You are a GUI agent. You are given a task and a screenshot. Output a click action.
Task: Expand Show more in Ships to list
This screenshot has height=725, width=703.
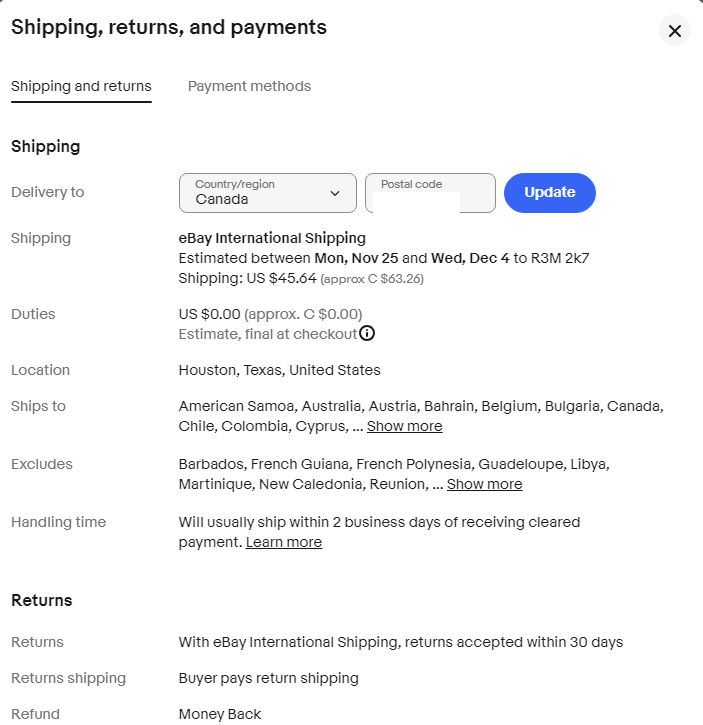[x=404, y=426]
